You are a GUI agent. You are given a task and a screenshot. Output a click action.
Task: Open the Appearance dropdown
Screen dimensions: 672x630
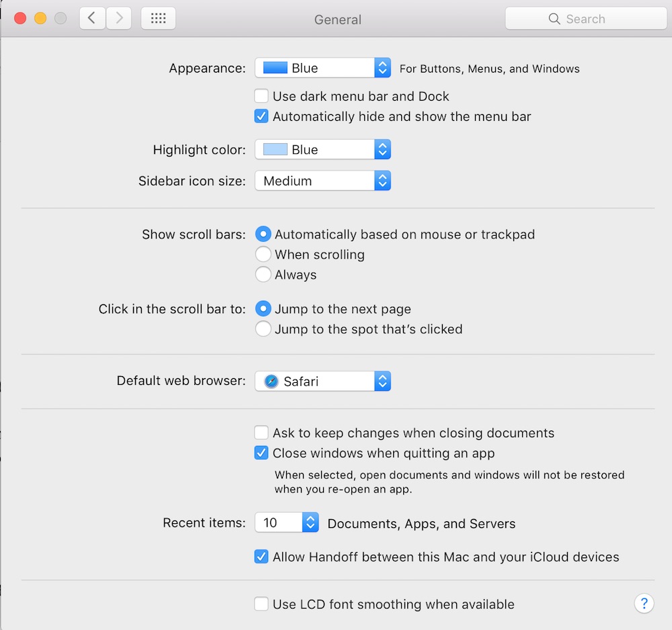(x=323, y=68)
